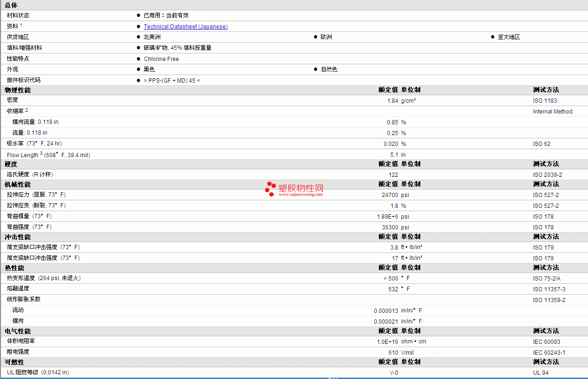Click the 机械性能 section header
Screen dimensions: 588x379
18,184
